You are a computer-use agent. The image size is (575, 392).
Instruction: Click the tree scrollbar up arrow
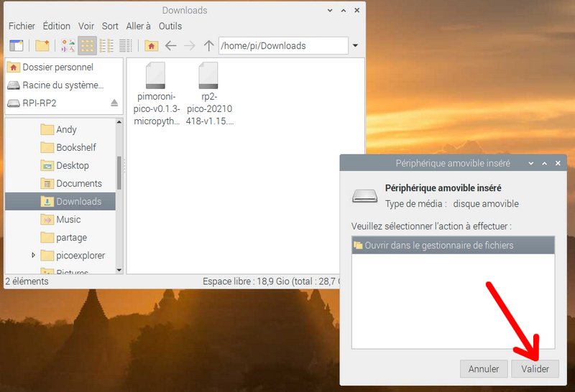pyautogui.click(x=119, y=122)
